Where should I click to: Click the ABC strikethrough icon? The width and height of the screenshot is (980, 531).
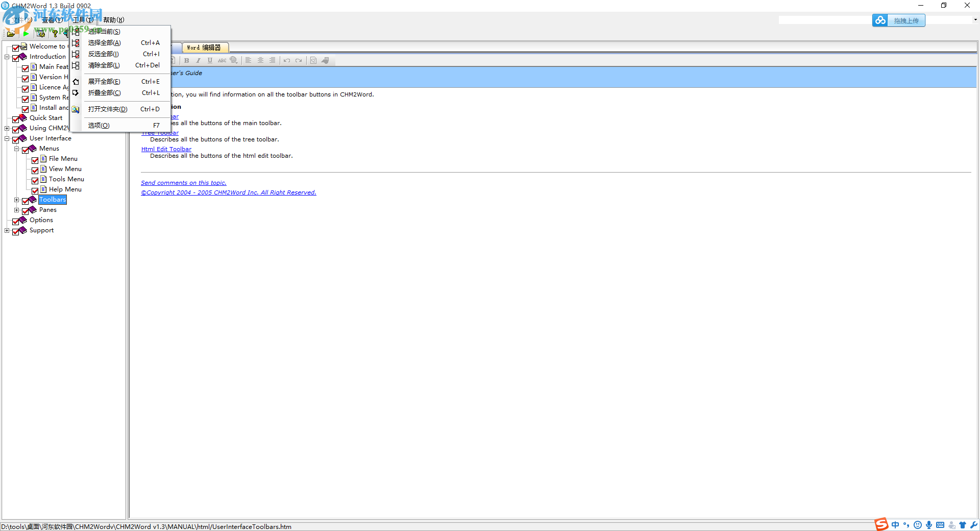tap(222, 60)
